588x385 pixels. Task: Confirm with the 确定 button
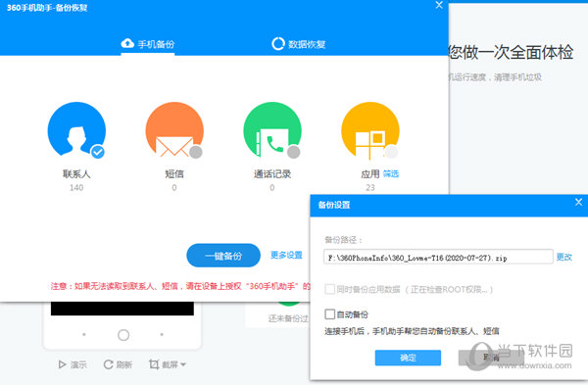pyautogui.click(x=408, y=358)
